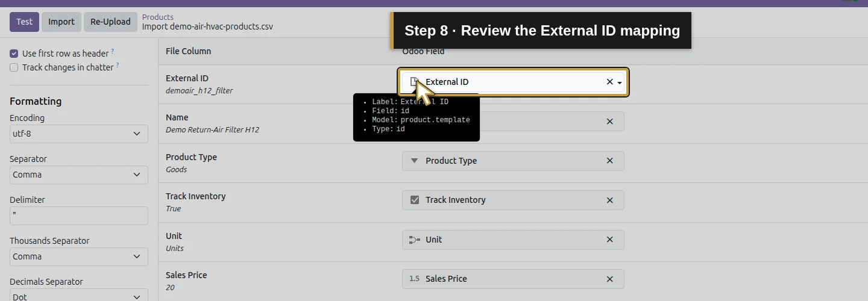Click the External ID field selector
Viewport: 868px width, 301px height.
514,82
